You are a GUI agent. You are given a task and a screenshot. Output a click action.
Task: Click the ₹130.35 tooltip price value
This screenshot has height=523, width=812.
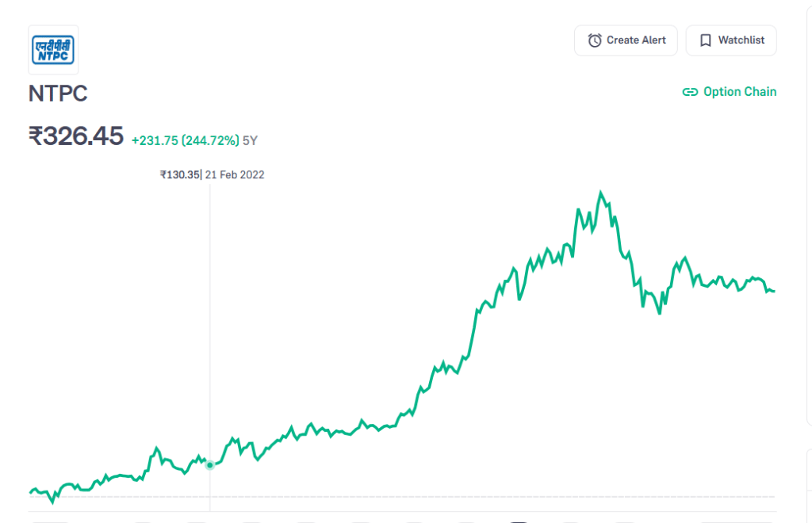[x=179, y=174]
